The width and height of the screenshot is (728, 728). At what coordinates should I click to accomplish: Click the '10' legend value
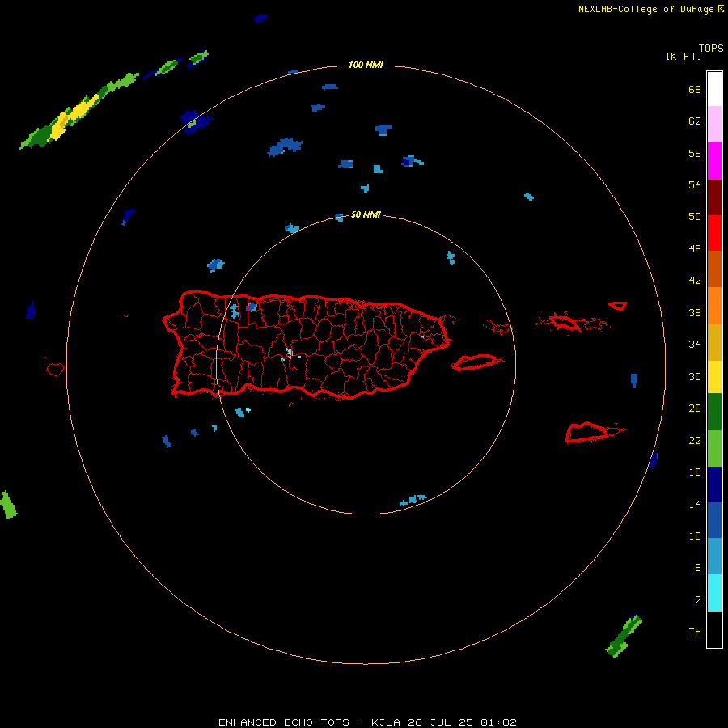tap(695, 536)
